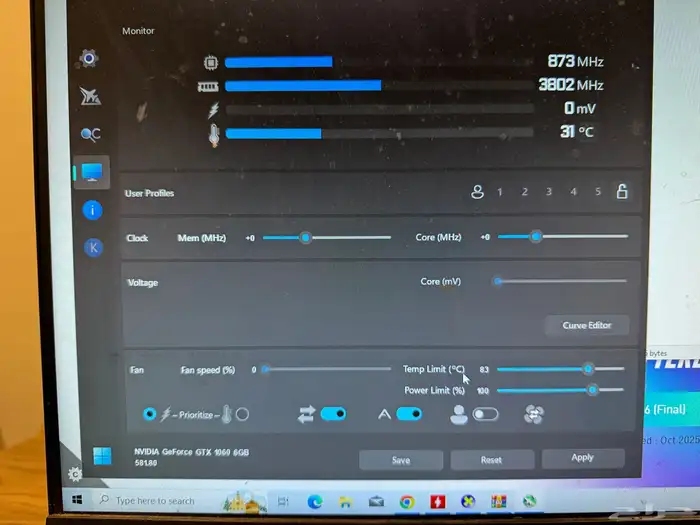This screenshot has width=700, height=525.
Task: Click the user profile person icon
Action: tap(477, 192)
